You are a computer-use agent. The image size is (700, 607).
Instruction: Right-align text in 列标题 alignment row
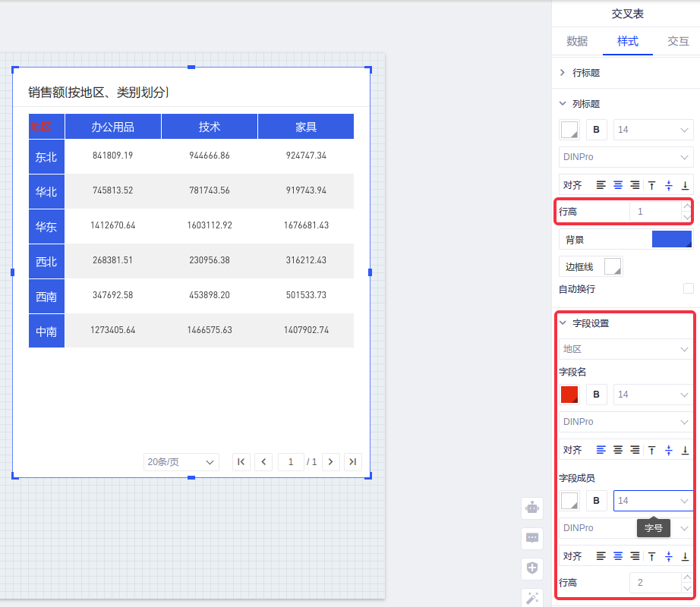click(x=635, y=185)
